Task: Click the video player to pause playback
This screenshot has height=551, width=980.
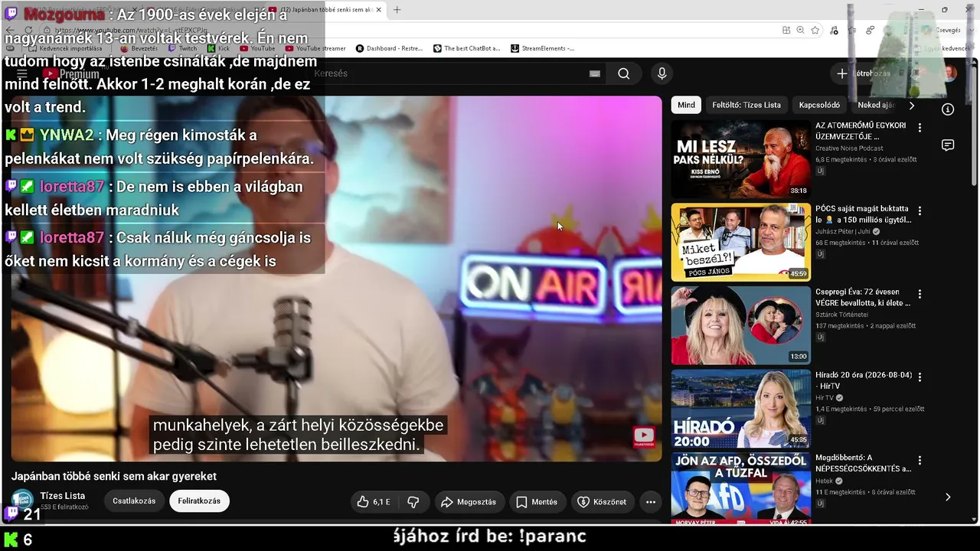Action: pos(337,279)
